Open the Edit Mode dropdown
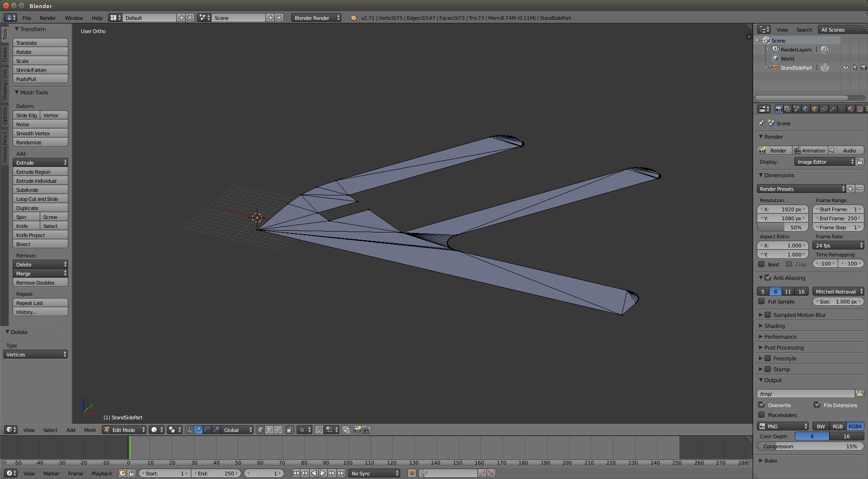The width and height of the screenshot is (868, 479). click(124, 430)
